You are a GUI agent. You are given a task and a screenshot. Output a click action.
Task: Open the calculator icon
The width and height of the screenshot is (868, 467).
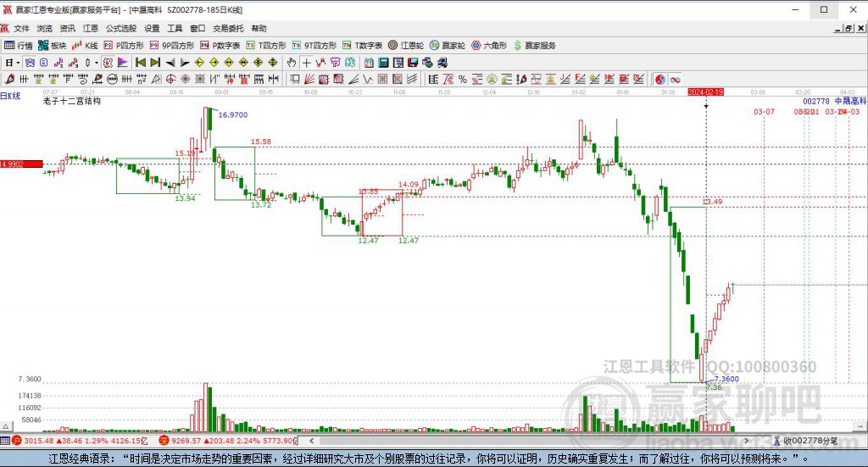coord(383,63)
